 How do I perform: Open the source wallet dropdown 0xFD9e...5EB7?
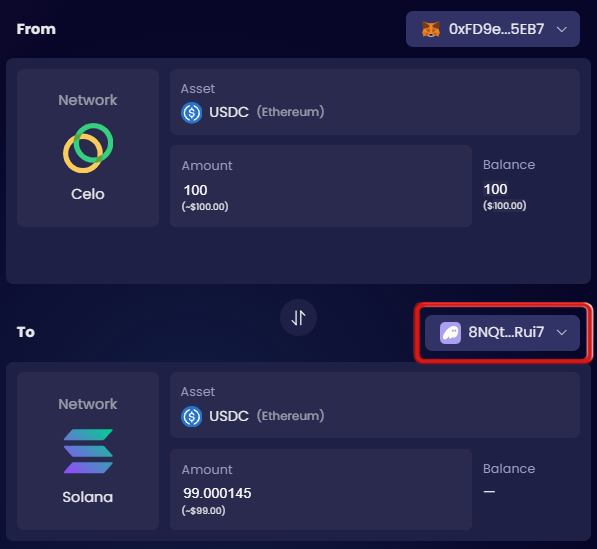493,29
